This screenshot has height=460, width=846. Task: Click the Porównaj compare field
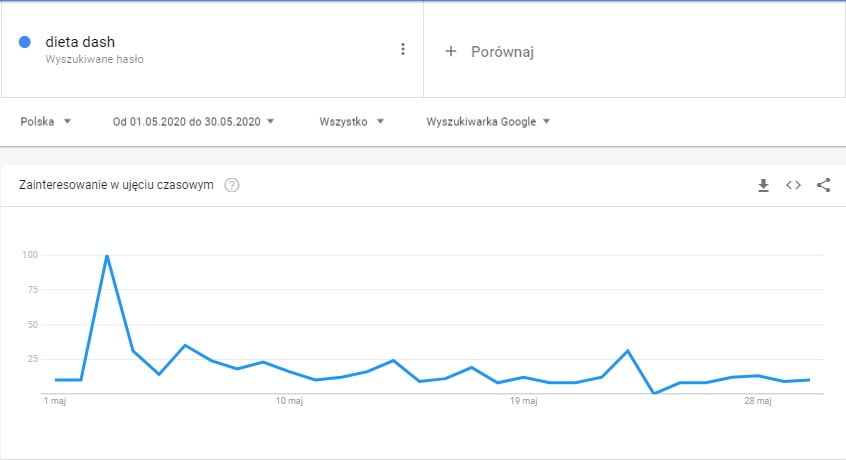(634, 50)
